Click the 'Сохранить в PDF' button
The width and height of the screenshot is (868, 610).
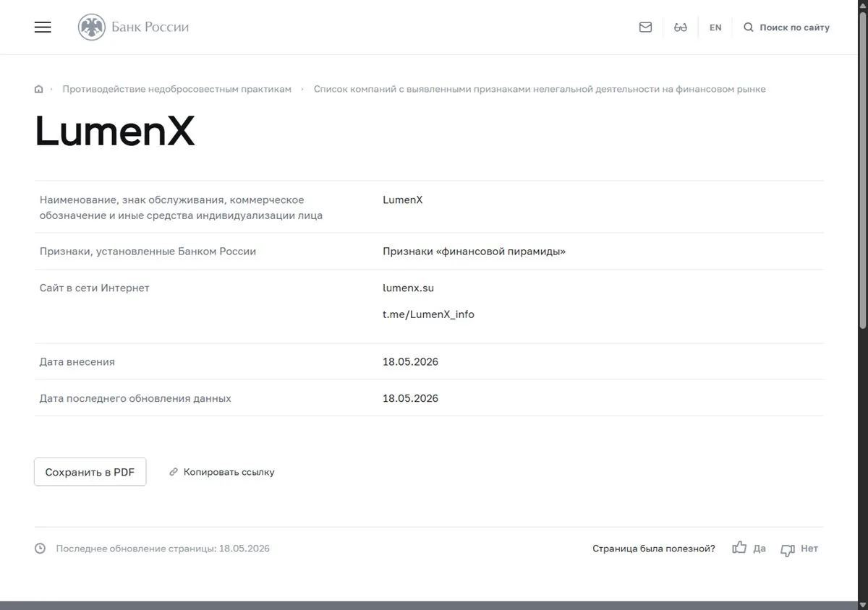90,472
